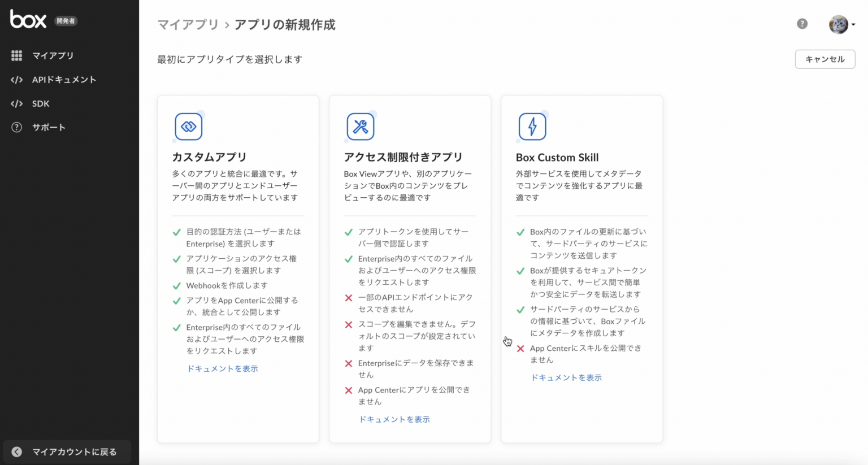
Task: Open help via the top-right question icon
Action: tap(802, 24)
